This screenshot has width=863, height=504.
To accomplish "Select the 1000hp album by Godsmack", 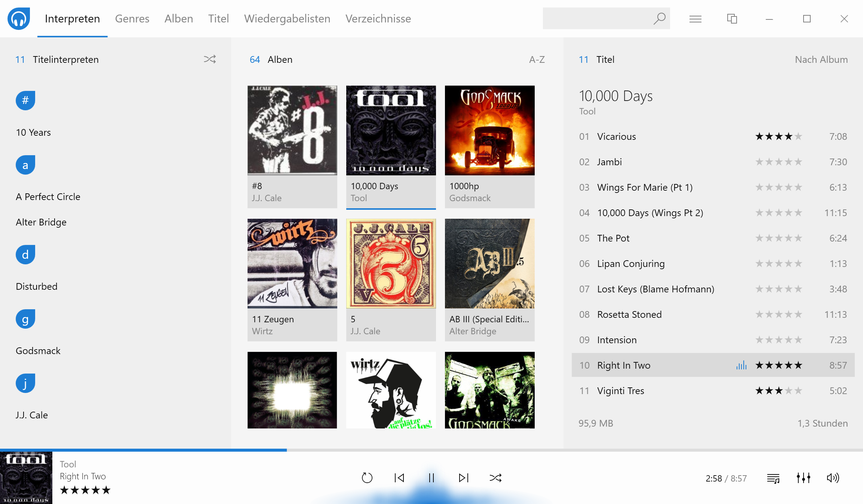I will pos(490,147).
